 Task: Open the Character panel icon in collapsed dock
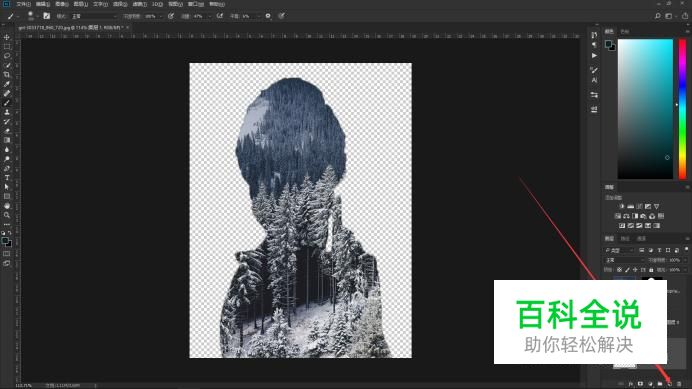pyautogui.click(x=594, y=80)
